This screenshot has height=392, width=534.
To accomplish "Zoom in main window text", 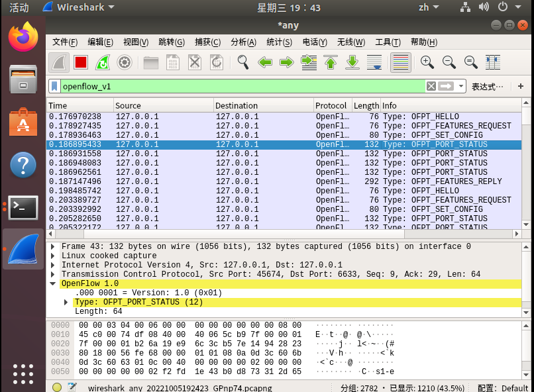I will pyautogui.click(x=427, y=63).
